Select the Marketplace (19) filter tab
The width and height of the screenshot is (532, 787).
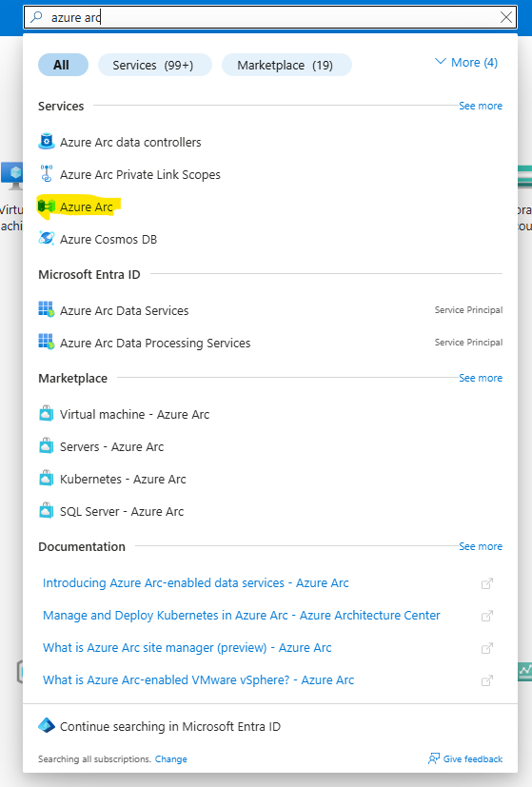286,65
